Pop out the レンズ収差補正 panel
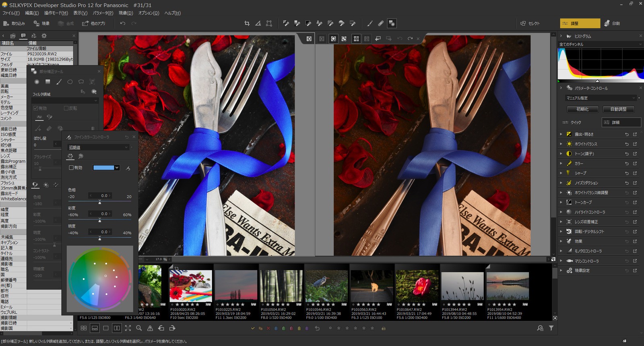The image size is (644, 346). (635, 222)
